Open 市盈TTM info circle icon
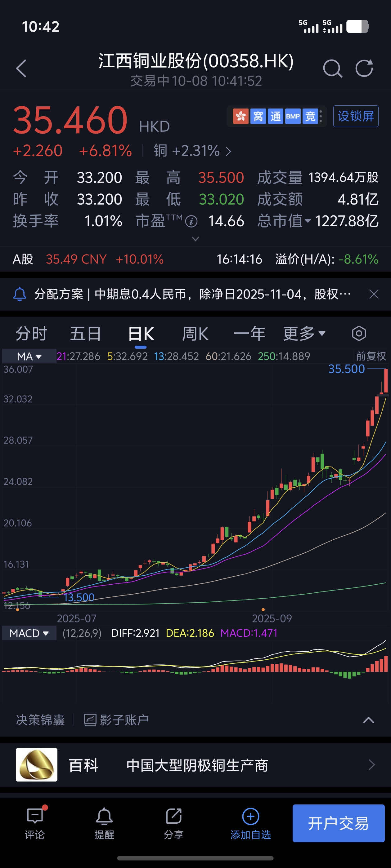The image size is (391, 868). [x=191, y=221]
